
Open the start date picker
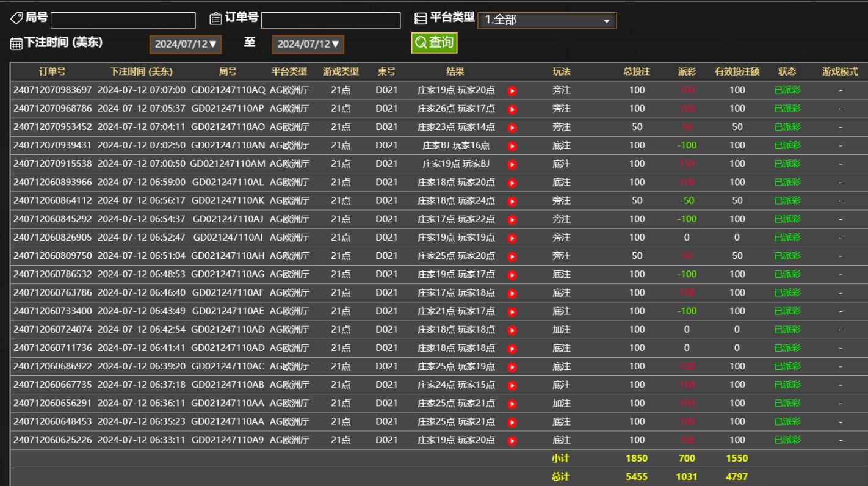186,44
